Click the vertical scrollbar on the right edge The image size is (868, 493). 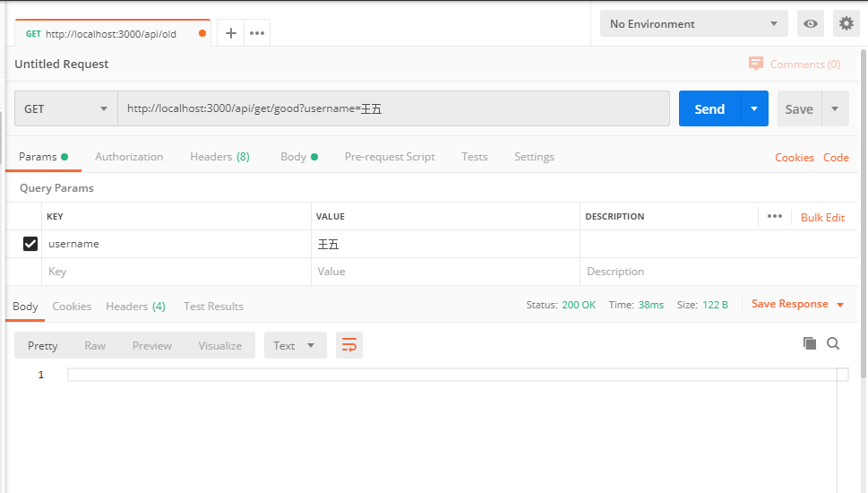tap(863, 213)
